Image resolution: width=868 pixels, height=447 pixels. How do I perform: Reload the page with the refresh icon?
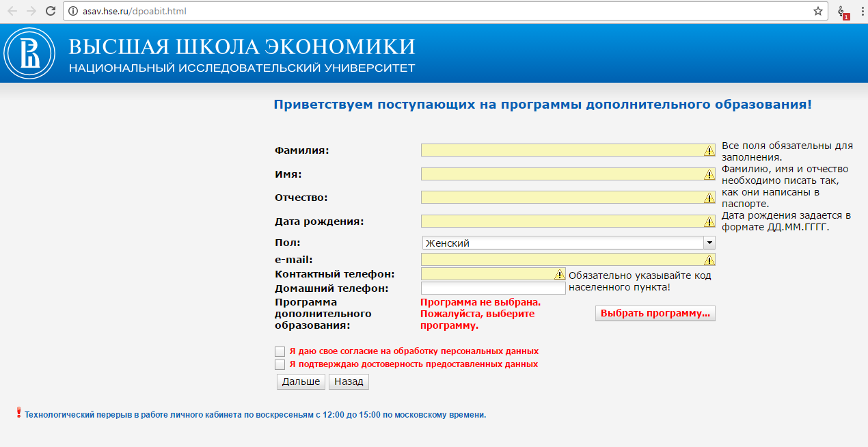pos(51,11)
